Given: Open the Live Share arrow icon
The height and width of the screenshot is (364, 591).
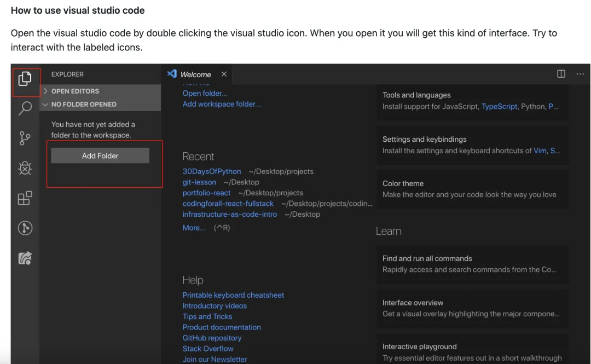Looking at the screenshot, I should point(25,258).
